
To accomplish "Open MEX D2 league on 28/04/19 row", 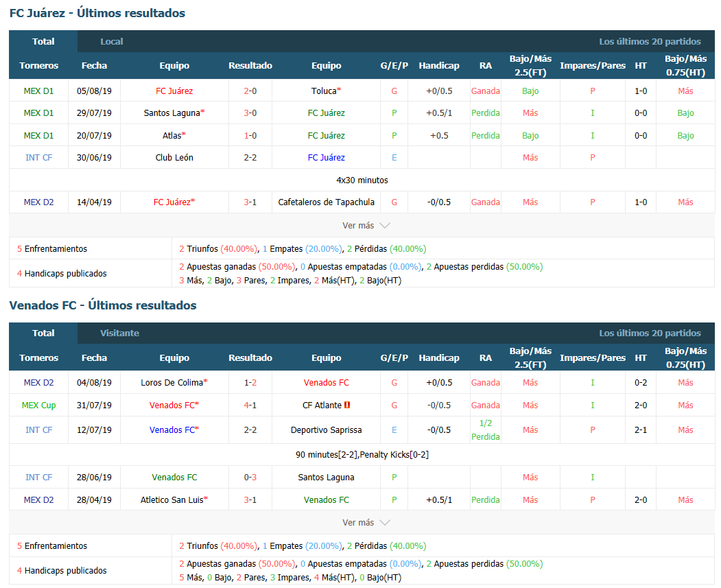I will point(38,499).
